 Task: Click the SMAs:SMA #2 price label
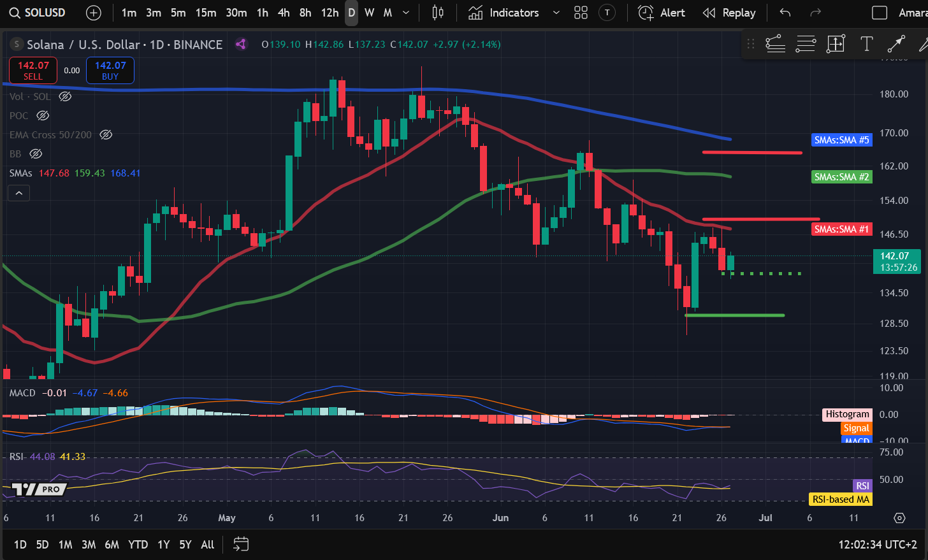(841, 177)
